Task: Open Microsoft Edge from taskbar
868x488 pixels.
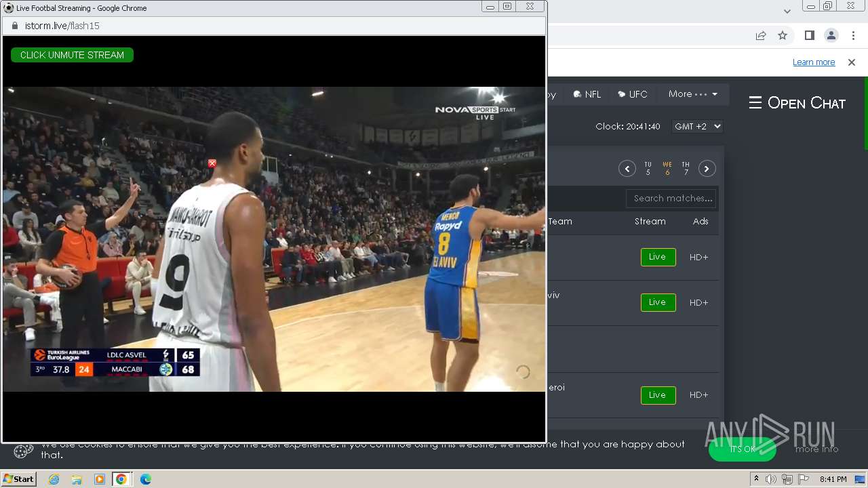Action: pos(145,479)
